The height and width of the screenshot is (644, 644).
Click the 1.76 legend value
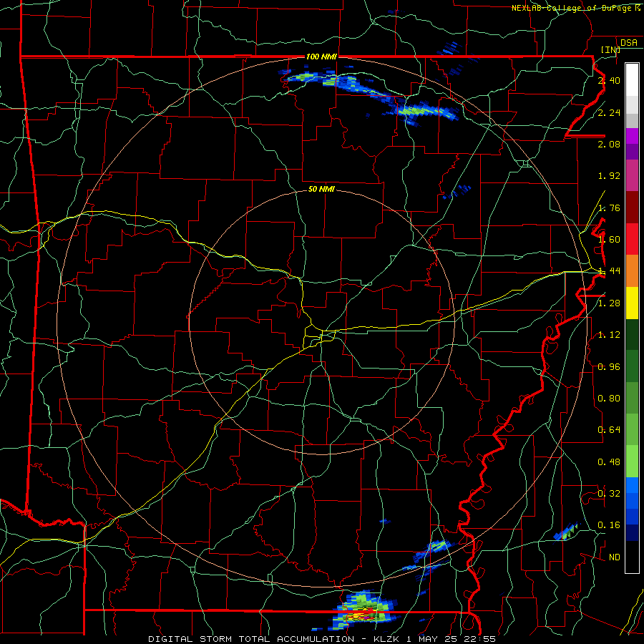(609, 208)
